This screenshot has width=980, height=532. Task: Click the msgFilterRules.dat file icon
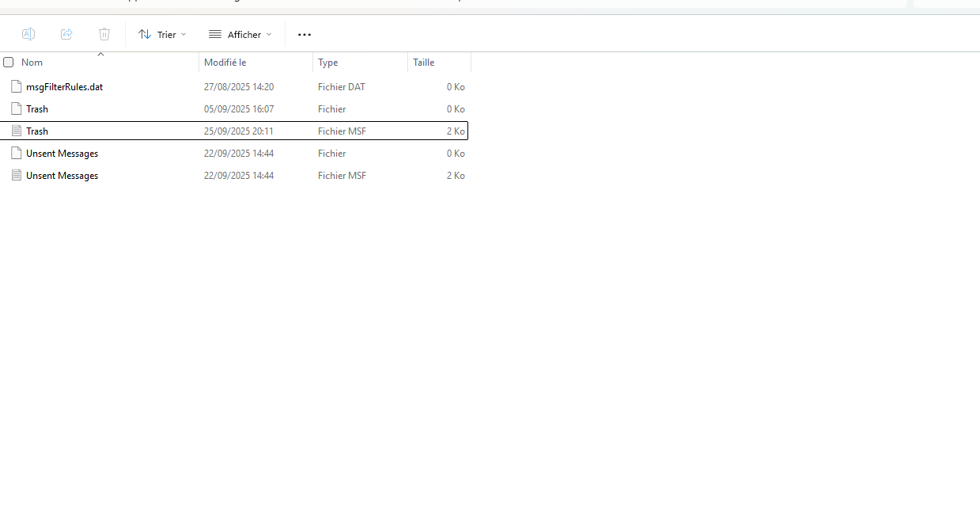click(x=16, y=86)
